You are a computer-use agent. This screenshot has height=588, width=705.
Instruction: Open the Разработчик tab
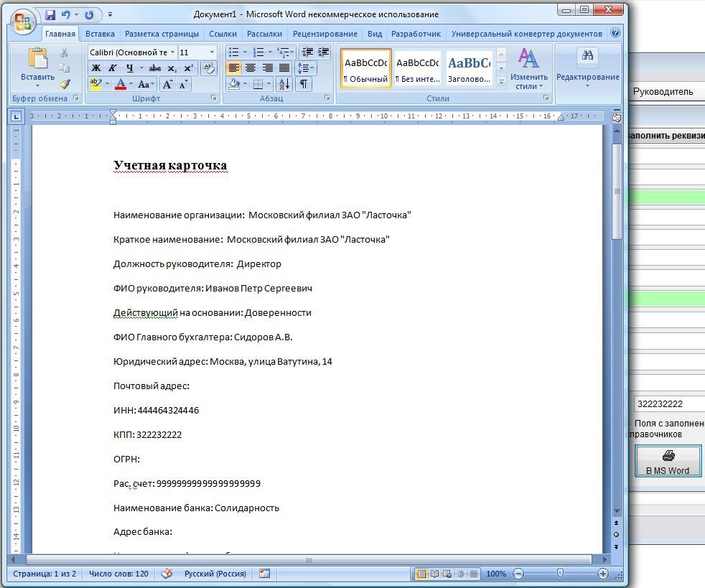pos(416,34)
